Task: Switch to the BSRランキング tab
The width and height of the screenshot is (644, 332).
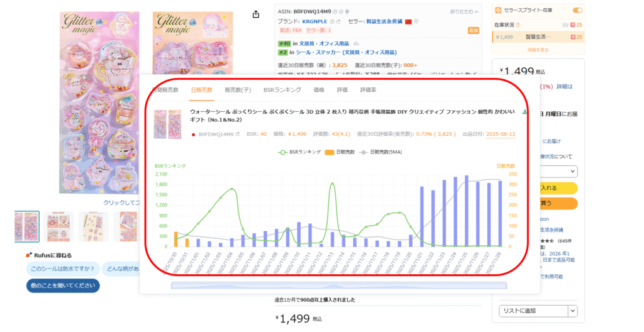Action: 282,90
